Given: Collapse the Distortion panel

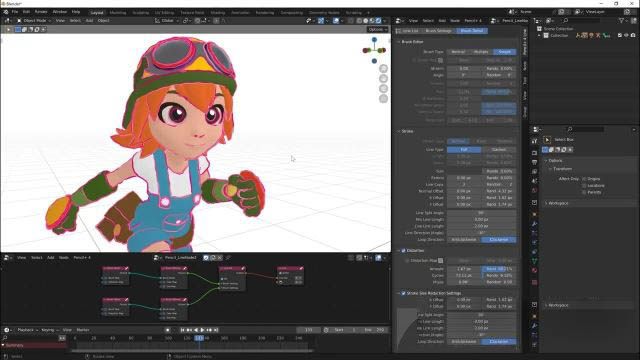Looking at the screenshot, I should pyautogui.click(x=399, y=250).
